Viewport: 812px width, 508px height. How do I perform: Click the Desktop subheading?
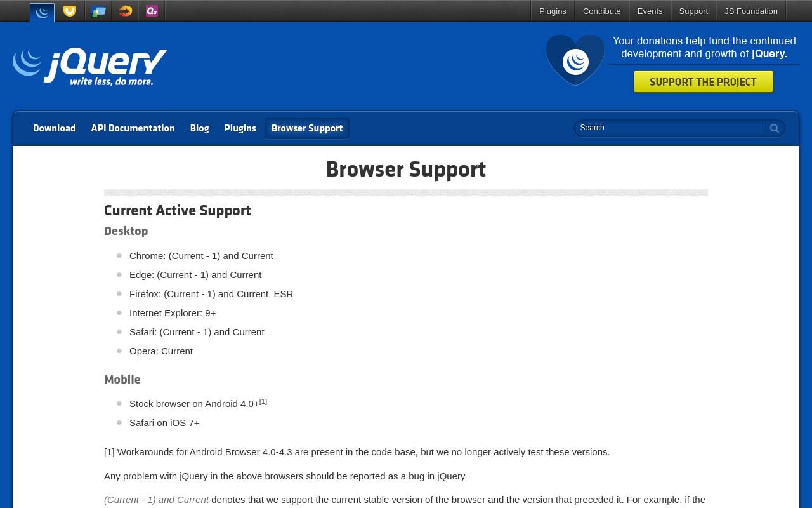126,231
